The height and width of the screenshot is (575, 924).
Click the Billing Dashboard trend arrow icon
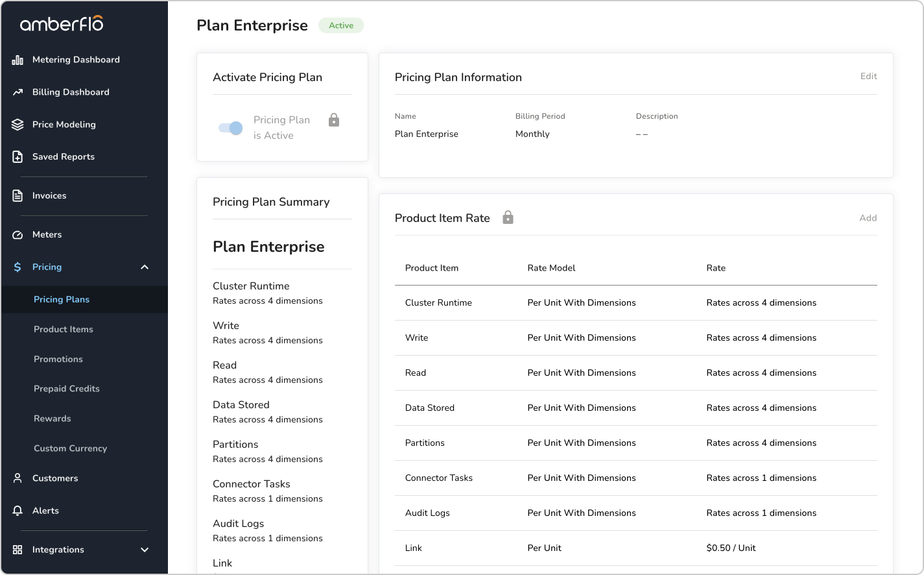[18, 92]
